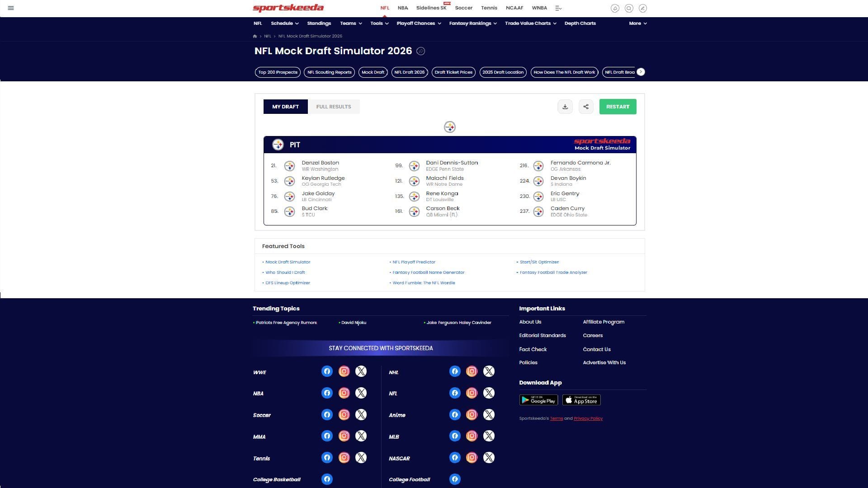Expand the More menu in navbar

tap(637, 23)
